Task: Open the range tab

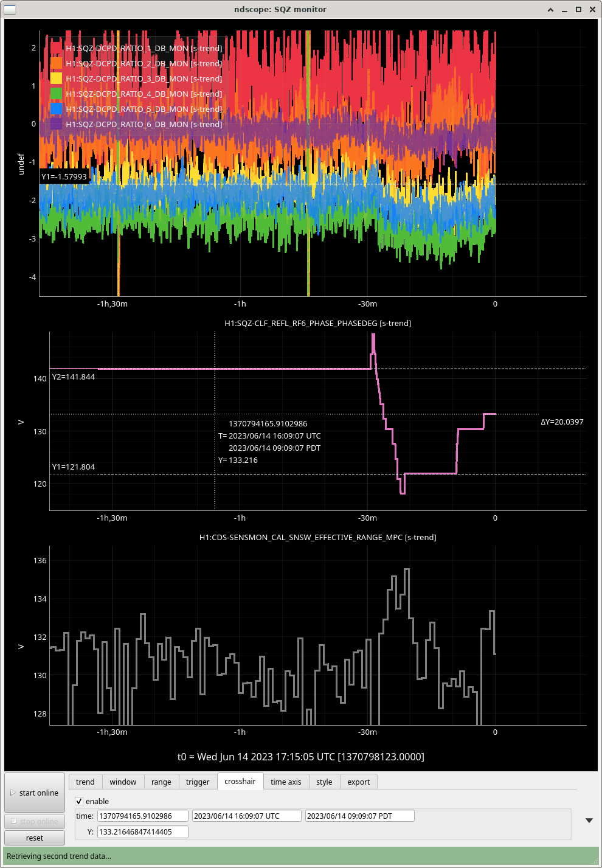Action: (161, 782)
